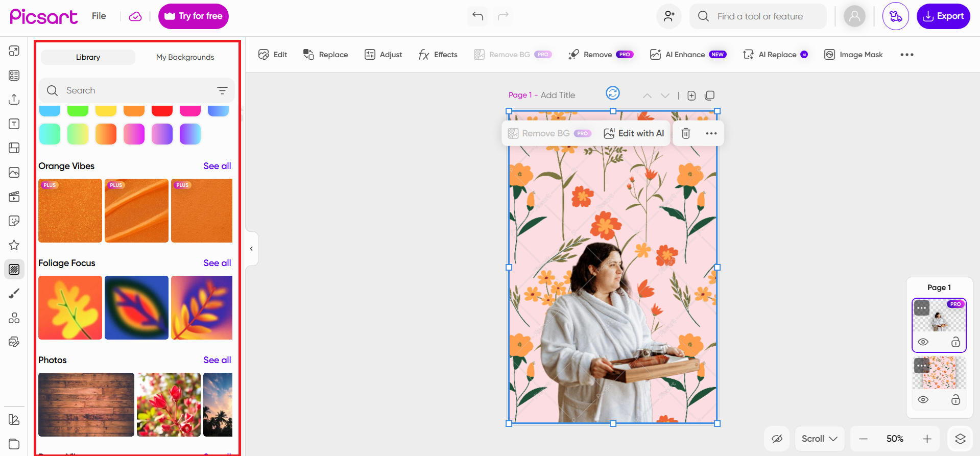Choose the wooden planks photo background
Viewport: 980px width, 456px height.
click(86, 404)
